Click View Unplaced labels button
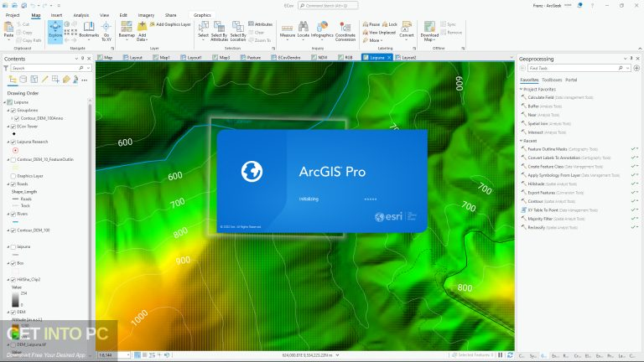The height and width of the screenshot is (362, 644). point(380,33)
